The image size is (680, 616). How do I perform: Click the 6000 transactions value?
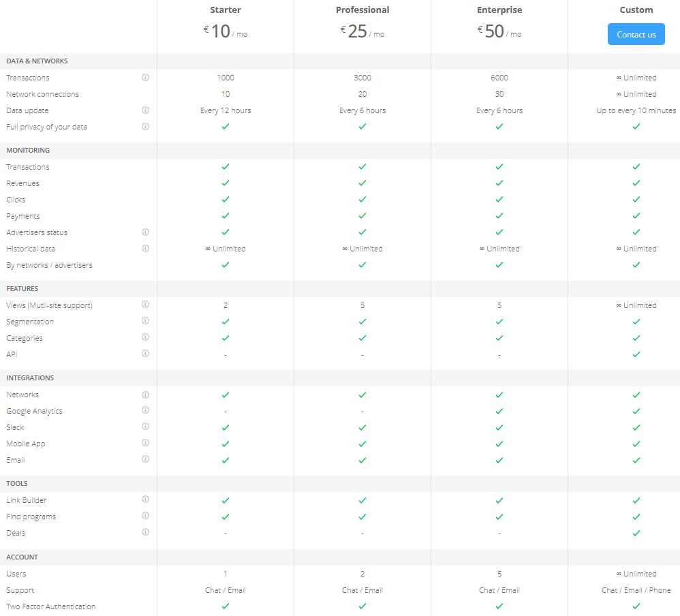pos(499,78)
